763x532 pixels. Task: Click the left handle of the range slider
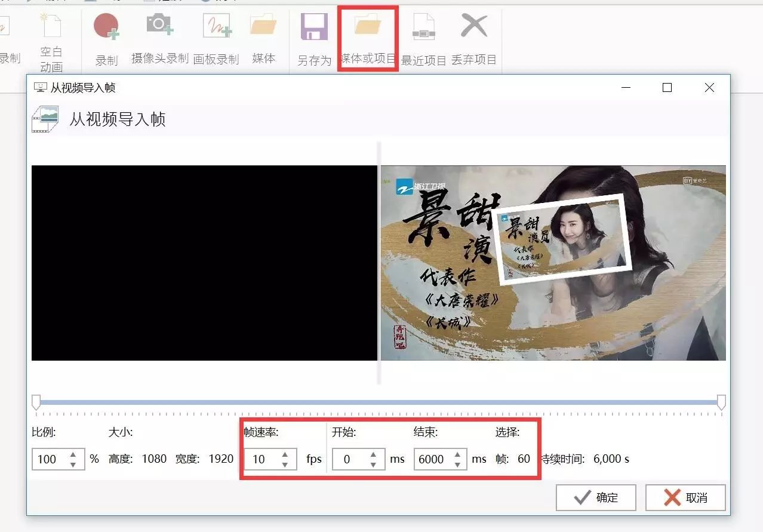coord(36,402)
